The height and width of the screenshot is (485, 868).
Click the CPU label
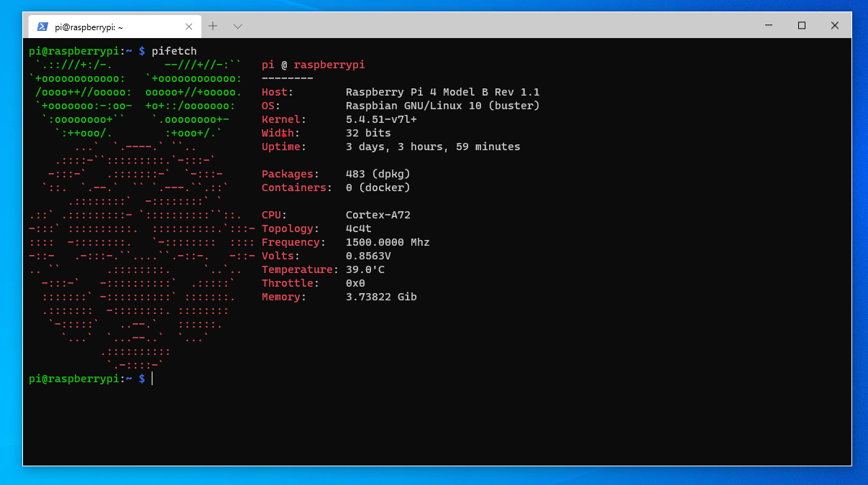pos(274,215)
